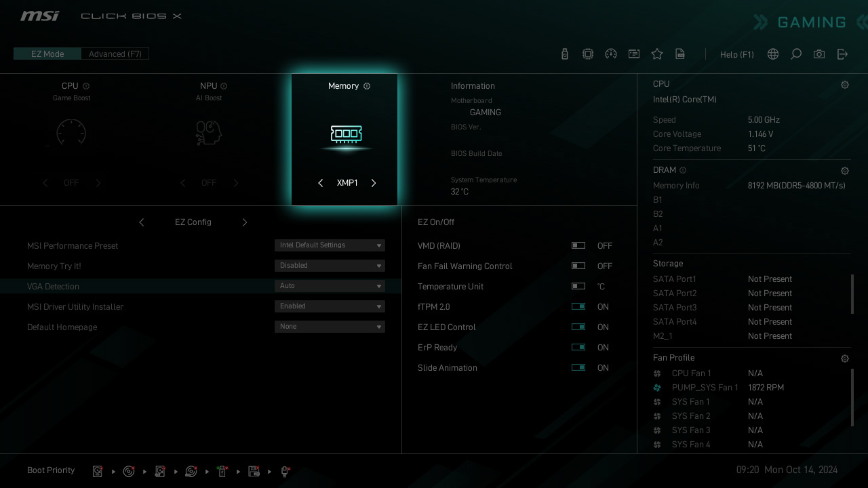
Task: Click the speedometer gauge icon in toolbar
Action: click(x=611, y=54)
